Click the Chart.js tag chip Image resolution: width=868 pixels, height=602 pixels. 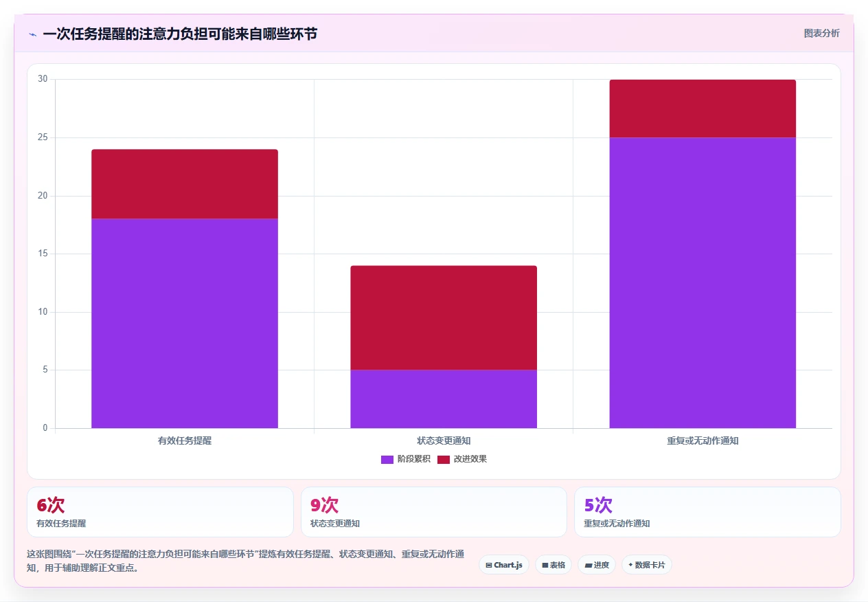[x=504, y=565]
